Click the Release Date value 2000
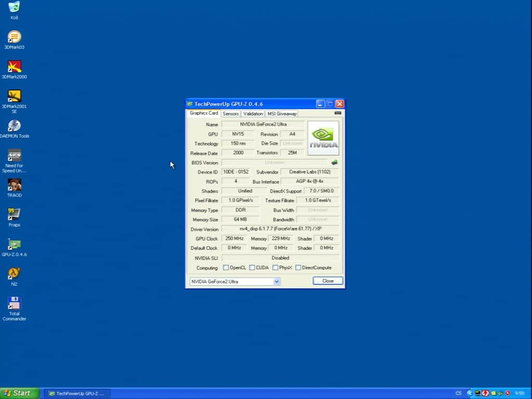Viewport: 532px width, 399px height. (x=238, y=153)
